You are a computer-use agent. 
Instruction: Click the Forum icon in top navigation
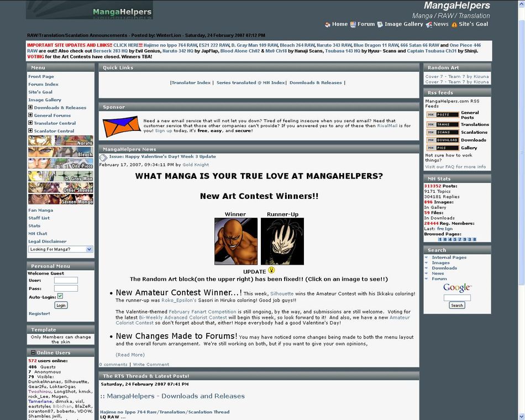coord(353,24)
